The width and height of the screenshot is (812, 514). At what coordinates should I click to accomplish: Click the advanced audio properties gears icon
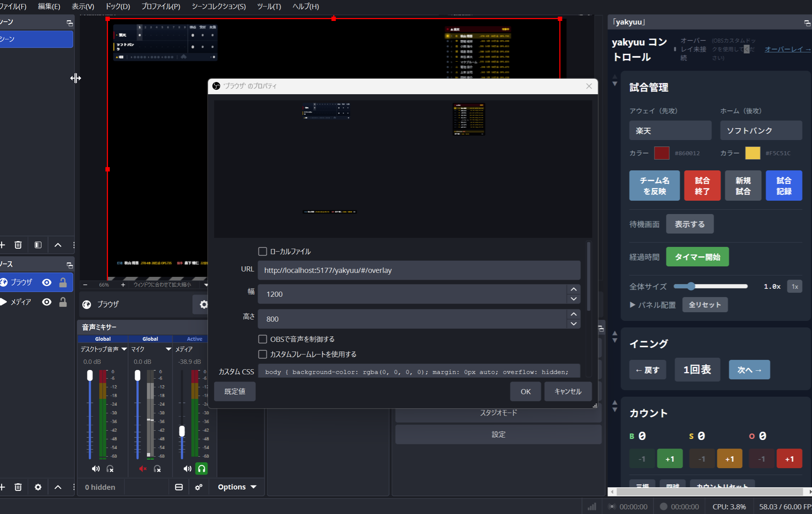tap(198, 487)
